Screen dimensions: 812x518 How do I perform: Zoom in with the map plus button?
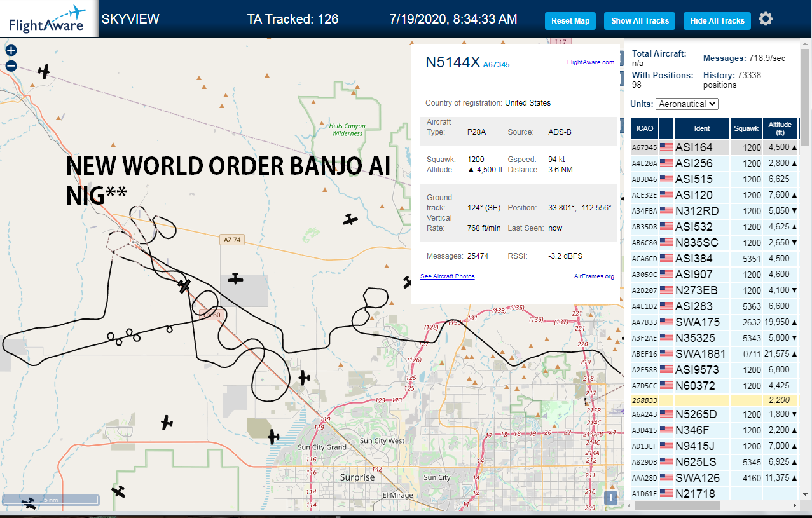[11, 50]
